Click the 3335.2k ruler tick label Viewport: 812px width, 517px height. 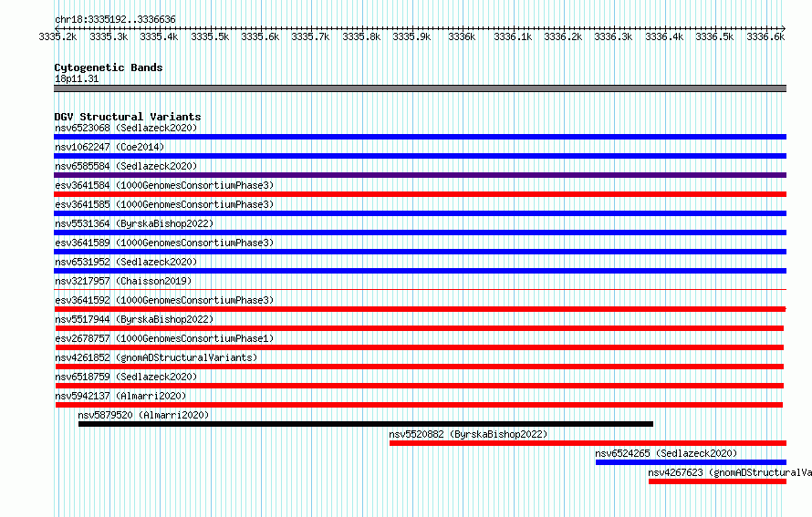point(57,36)
